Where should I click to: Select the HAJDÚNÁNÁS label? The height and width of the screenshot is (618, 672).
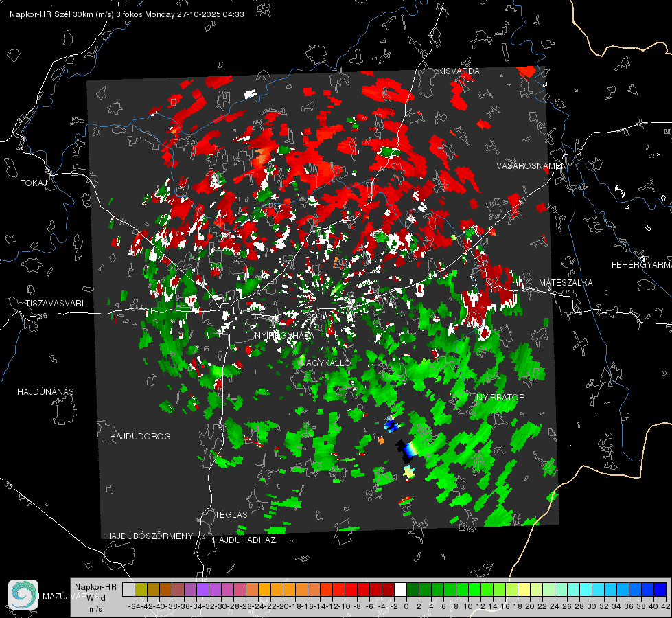[x=45, y=391]
